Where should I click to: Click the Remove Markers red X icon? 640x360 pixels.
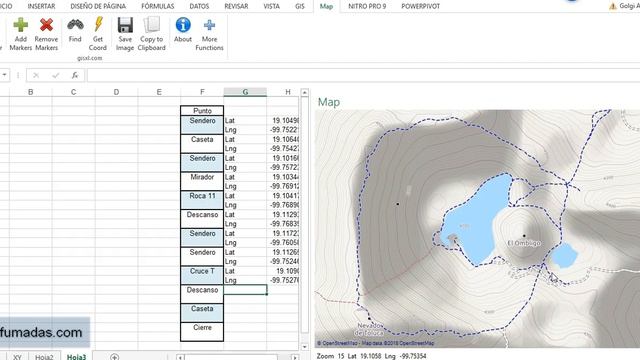[46, 25]
